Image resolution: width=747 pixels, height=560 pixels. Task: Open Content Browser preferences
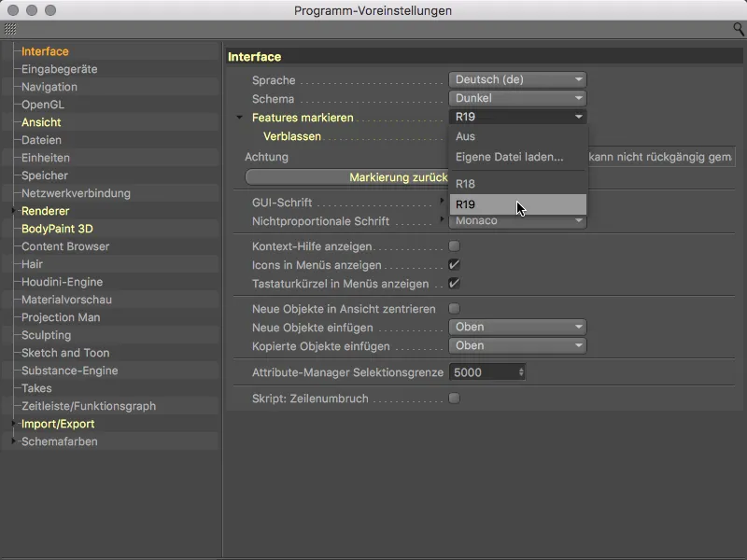[65, 246]
